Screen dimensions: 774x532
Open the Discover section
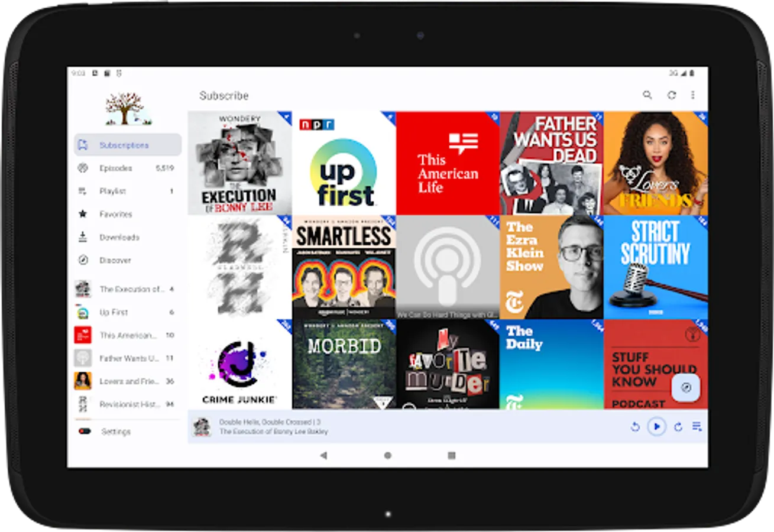pos(128,260)
